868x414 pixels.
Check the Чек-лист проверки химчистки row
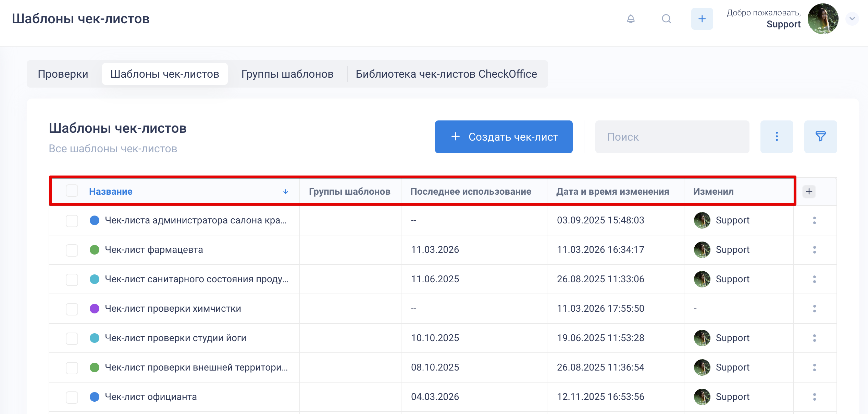tap(72, 309)
